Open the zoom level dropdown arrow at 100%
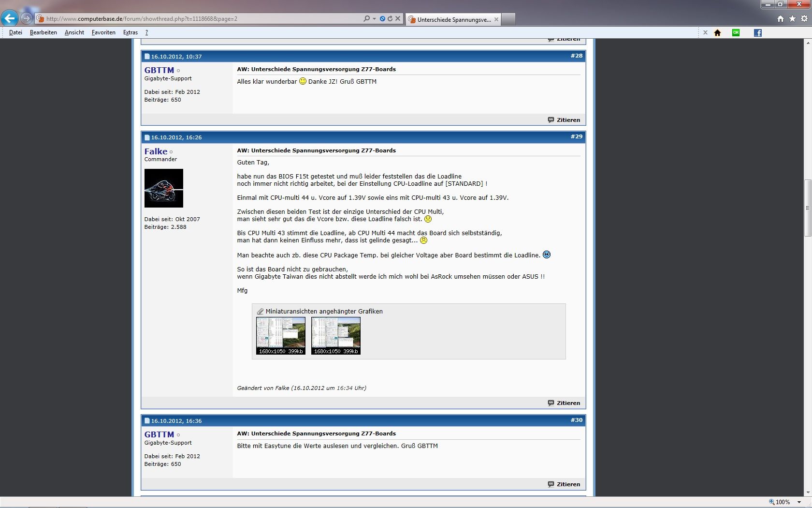The image size is (812, 508). point(799,502)
